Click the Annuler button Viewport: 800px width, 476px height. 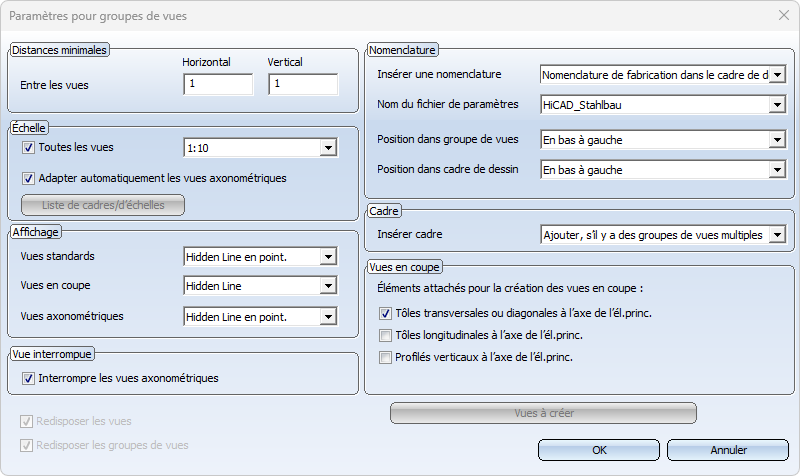(729, 450)
